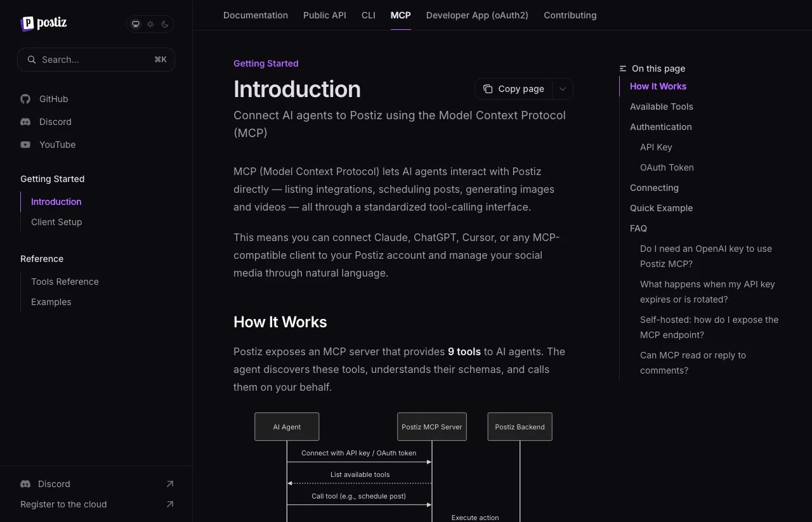Viewport: 812px width, 522px height.
Task: Switch to system theme mode
Action: pos(136,24)
